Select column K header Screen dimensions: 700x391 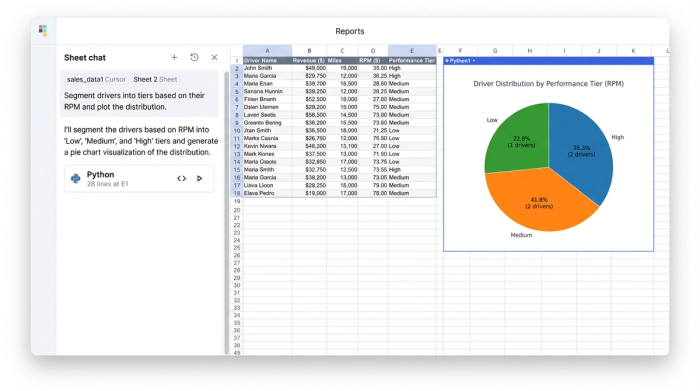[x=633, y=50]
